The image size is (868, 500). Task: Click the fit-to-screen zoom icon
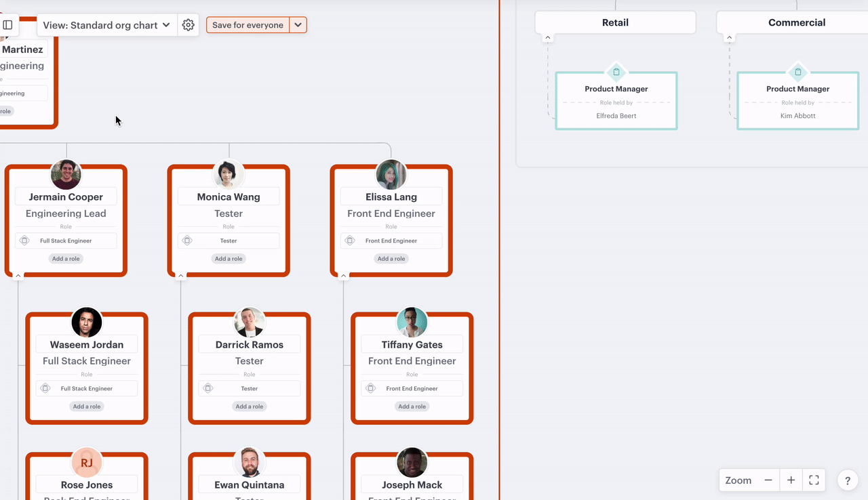(813, 480)
